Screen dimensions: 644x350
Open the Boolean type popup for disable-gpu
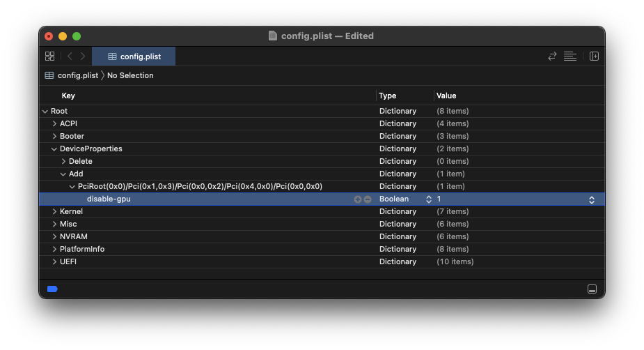[x=428, y=199]
